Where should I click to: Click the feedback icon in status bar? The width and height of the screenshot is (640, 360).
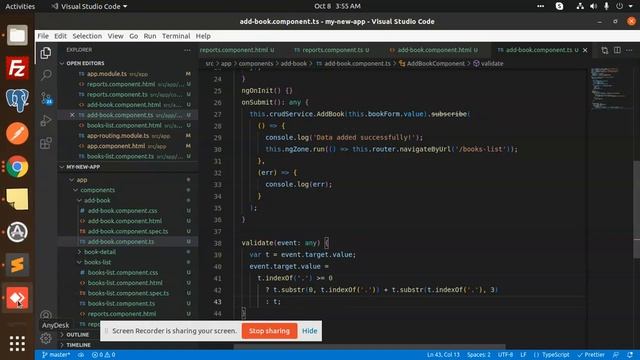(x=616, y=355)
